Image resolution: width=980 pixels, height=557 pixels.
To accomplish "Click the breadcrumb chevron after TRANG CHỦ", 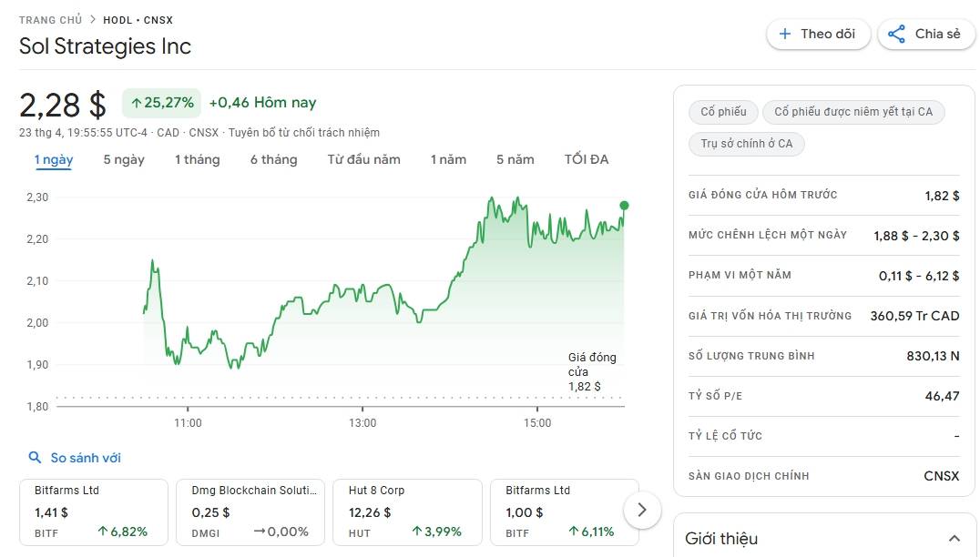I will [x=93, y=19].
